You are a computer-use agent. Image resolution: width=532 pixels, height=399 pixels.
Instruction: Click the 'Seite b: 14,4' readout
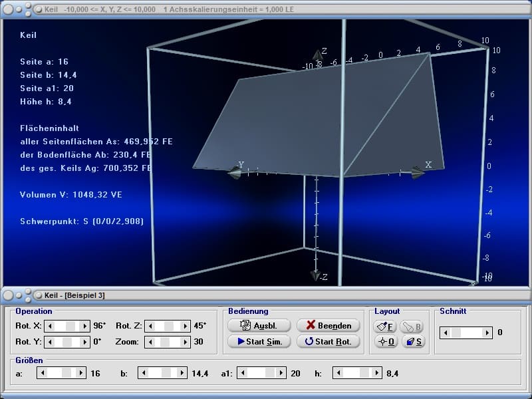pyautogui.click(x=48, y=75)
